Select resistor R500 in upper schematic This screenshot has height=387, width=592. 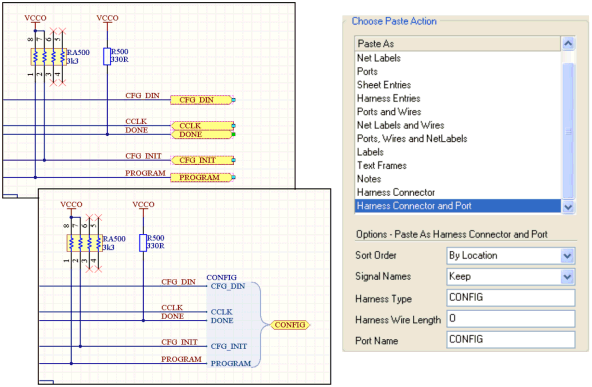tap(107, 56)
